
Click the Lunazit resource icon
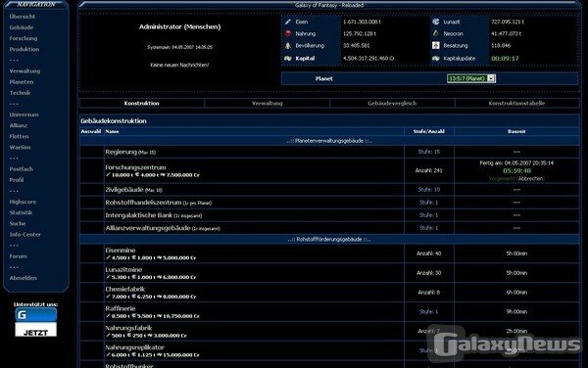pos(436,22)
